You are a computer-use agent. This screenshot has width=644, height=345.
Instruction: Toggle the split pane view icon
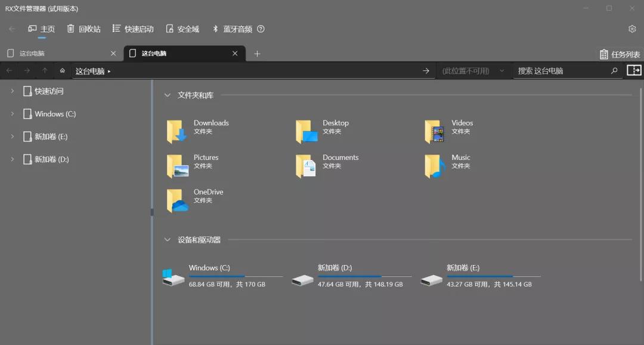click(634, 70)
